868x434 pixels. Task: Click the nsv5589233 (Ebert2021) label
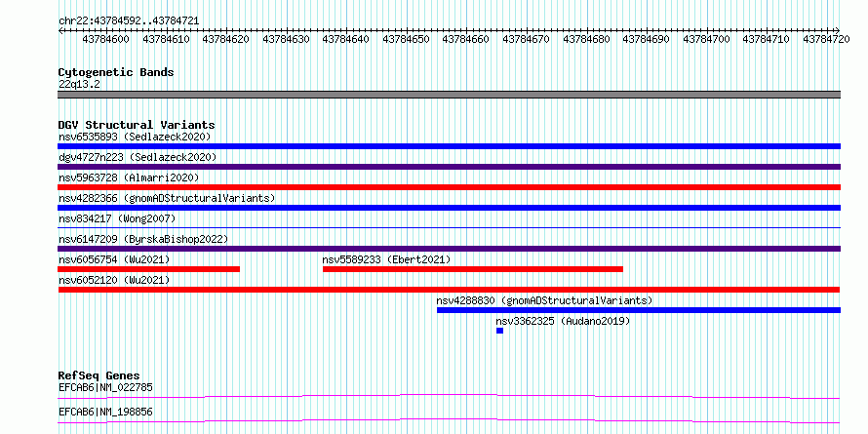click(386, 259)
